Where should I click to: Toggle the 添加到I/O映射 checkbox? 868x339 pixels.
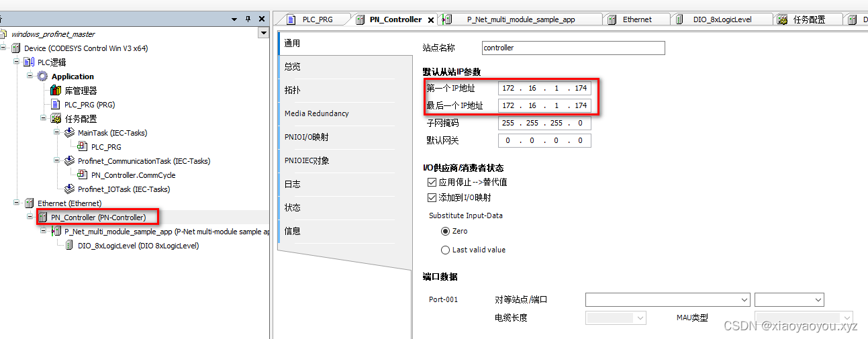[432, 198]
